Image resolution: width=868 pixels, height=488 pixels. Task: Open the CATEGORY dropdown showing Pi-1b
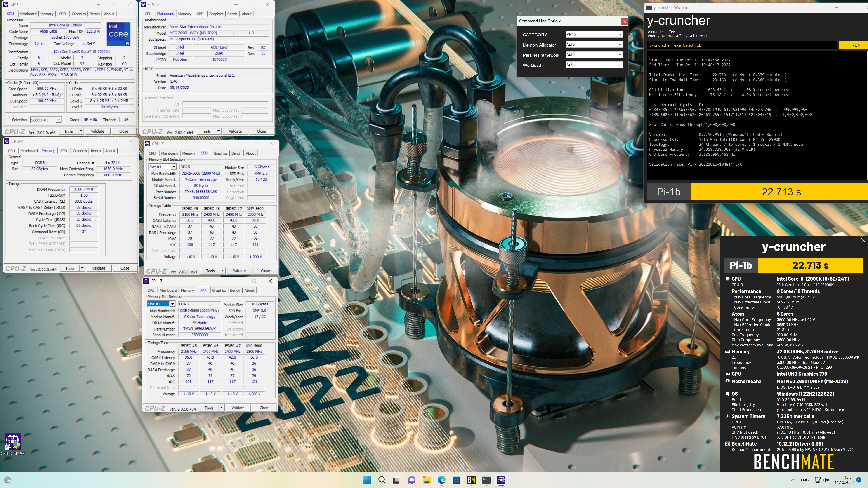[x=594, y=34]
